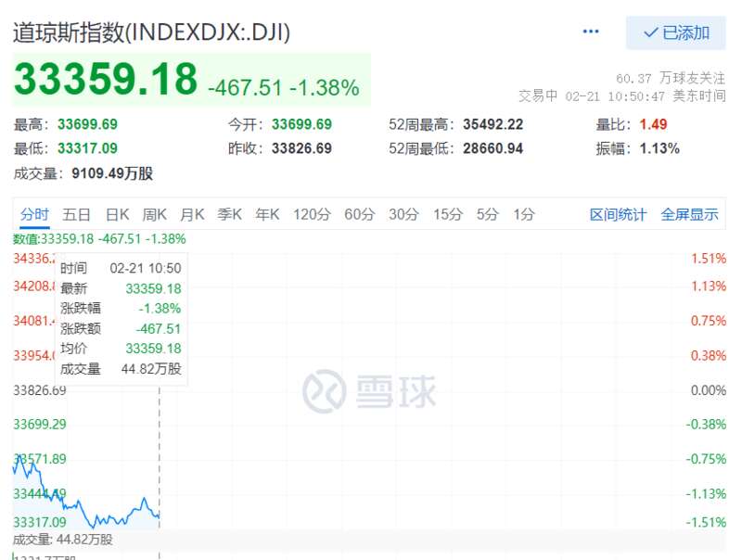Switch to the 五日 five-day tab
Image resolution: width=742 pixels, height=560 pixels.
tap(76, 215)
